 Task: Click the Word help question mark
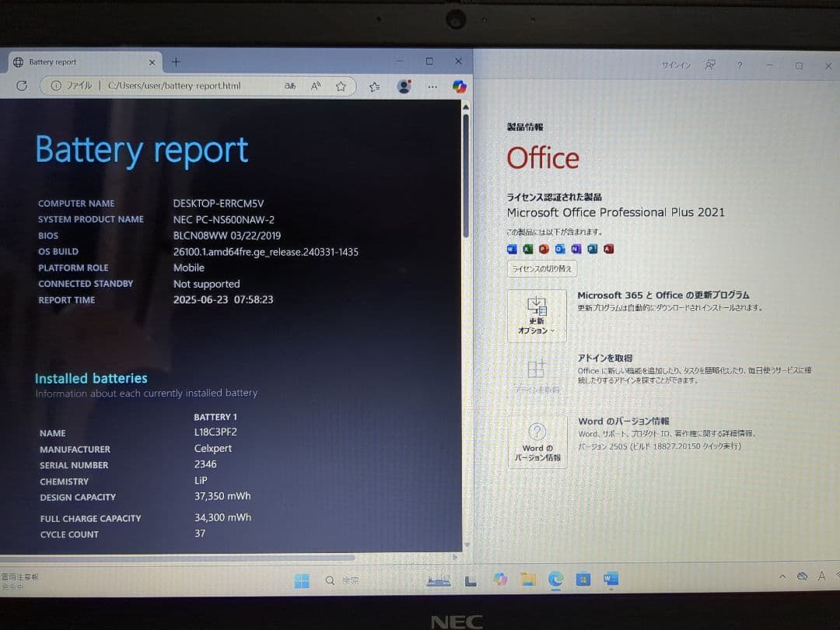coord(740,65)
